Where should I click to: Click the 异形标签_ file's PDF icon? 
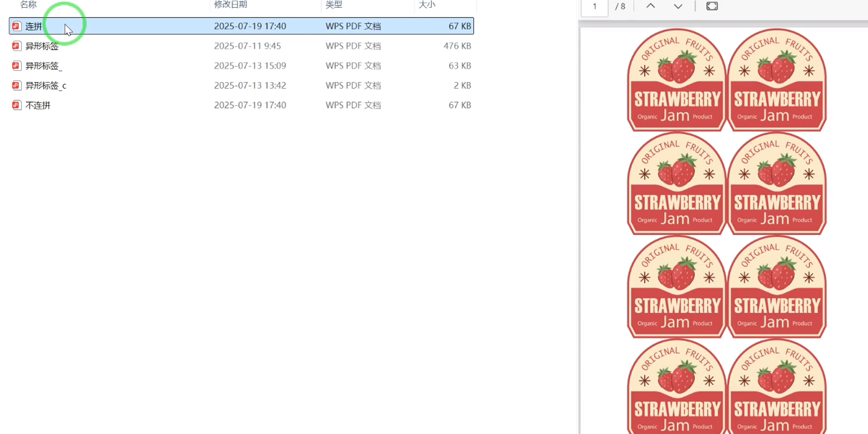pos(16,66)
